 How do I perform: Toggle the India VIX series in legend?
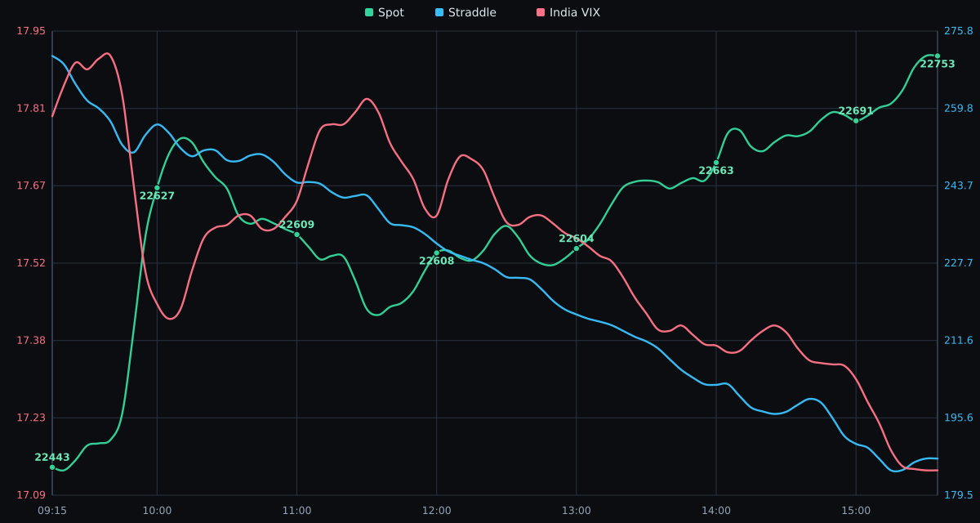point(568,12)
